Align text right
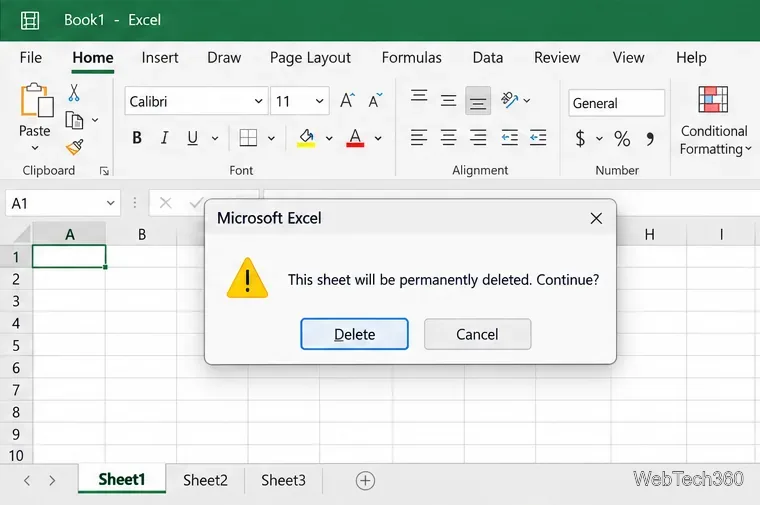This screenshot has height=505, width=760. (x=478, y=138)
